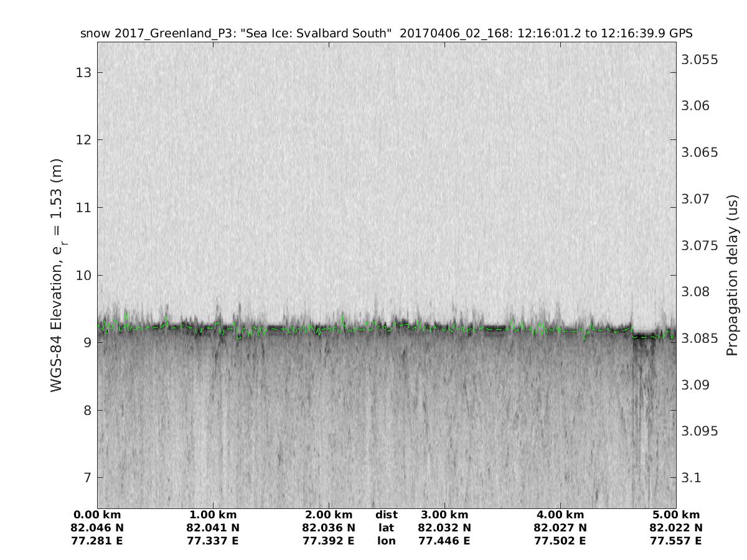This screenshot has height=560, width=747.
Task: Select the 4.00 km distance label
Action: [560, 515]
